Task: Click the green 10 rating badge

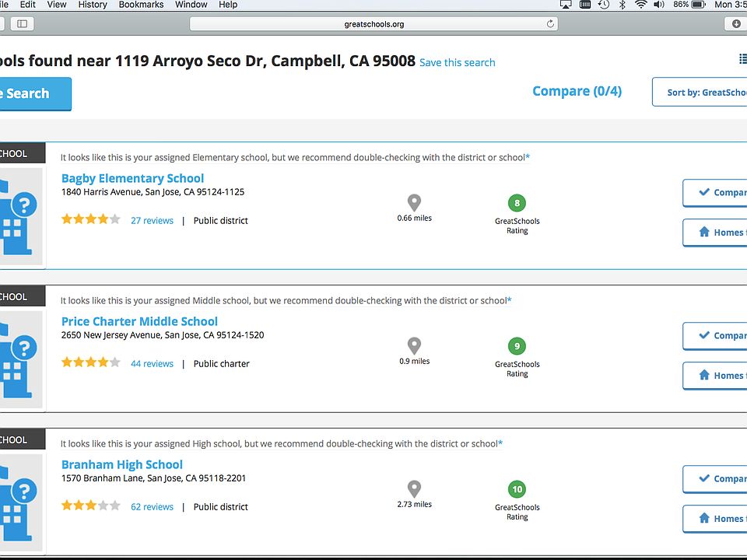Action: [x=517, y=489]
